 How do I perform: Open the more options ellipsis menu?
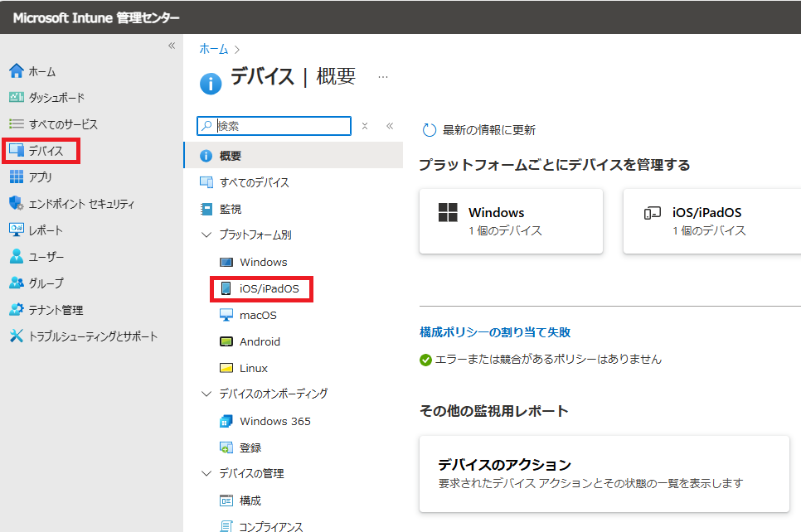pyautogui.click(x=383, y=77)
